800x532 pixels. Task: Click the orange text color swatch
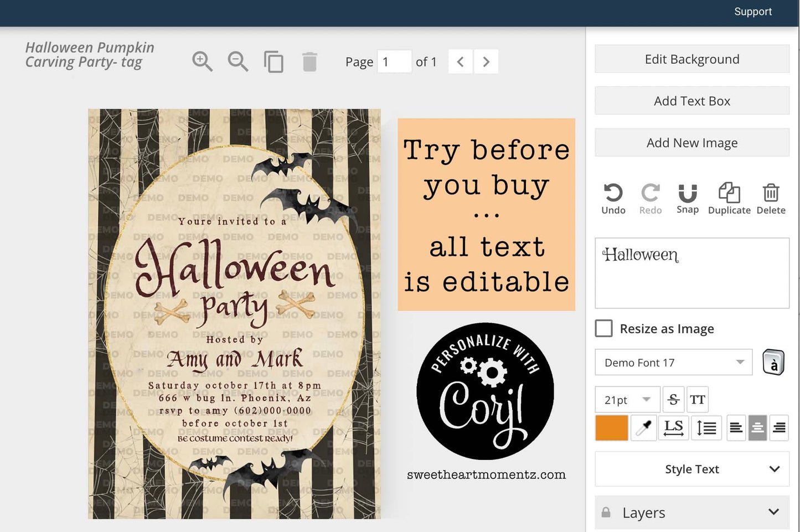[611, 428]
